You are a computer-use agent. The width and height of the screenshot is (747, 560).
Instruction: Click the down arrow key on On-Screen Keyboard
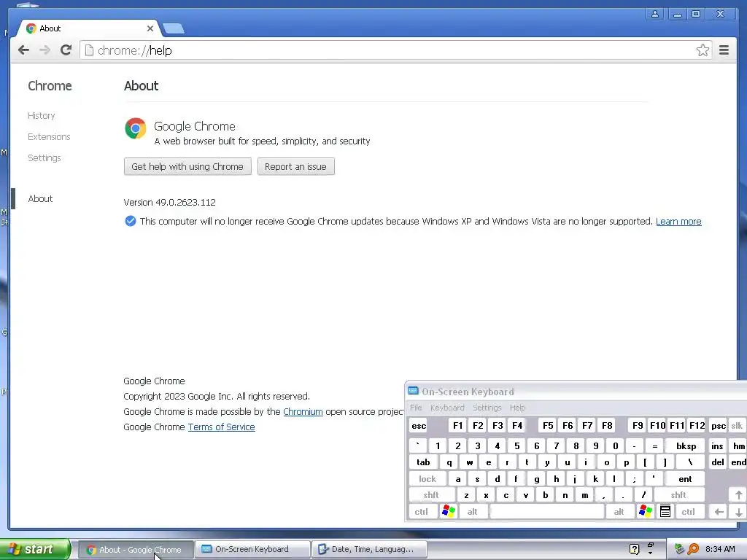click(x=738, y=512)
